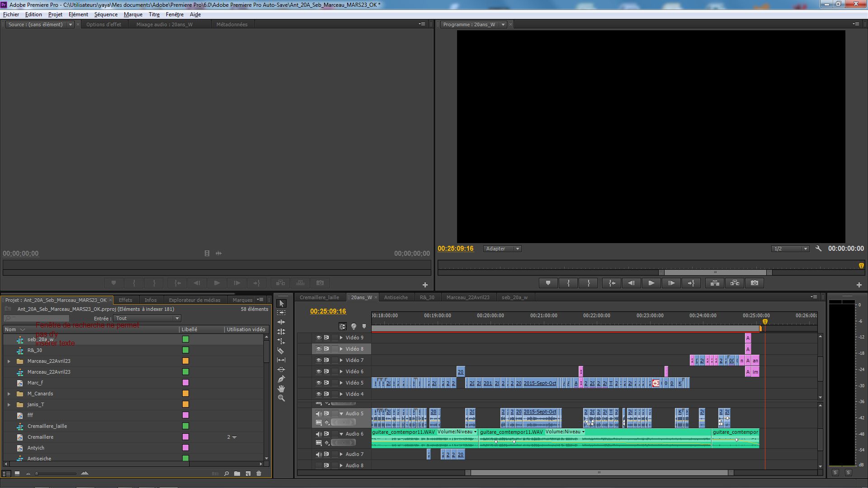Select the Razor tool in tools panel
The image size is (868, 488).
281,351
